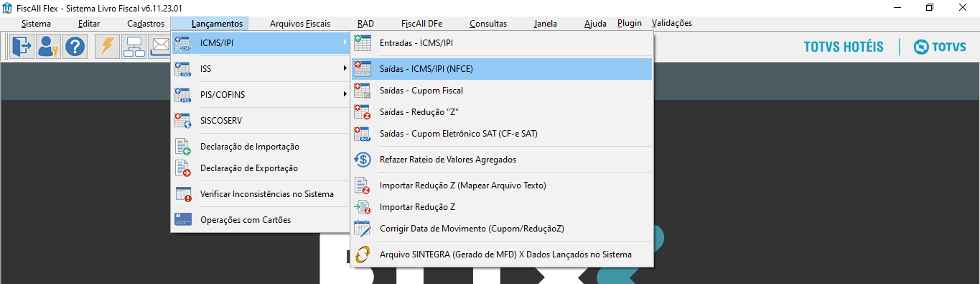Click the Importar Redução Z arrow icon
The height and width of the screenshot is (284, 980).
pyautogui.click(x=363, y=207)
